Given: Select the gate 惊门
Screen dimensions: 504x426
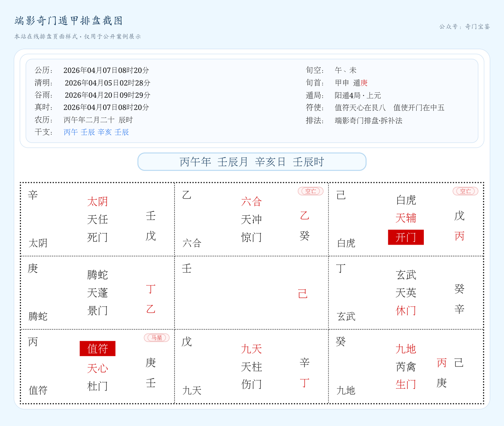Looking at the screenshot, I should coord(252,237).
